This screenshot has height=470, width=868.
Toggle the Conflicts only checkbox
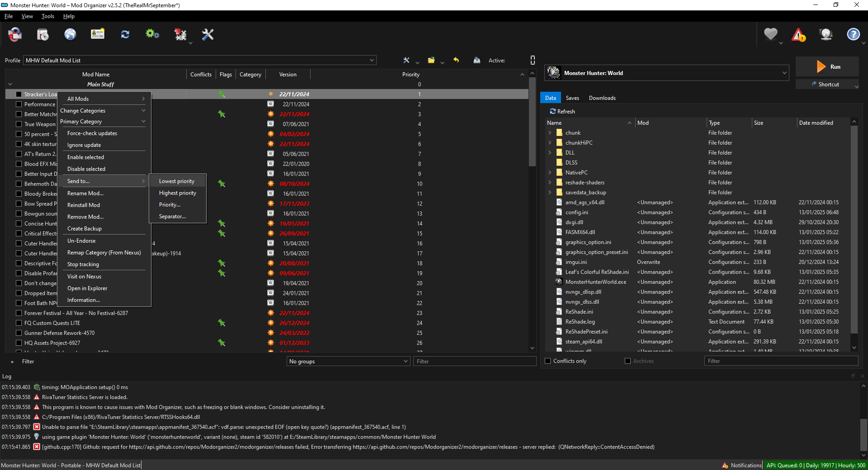[548, 361]
